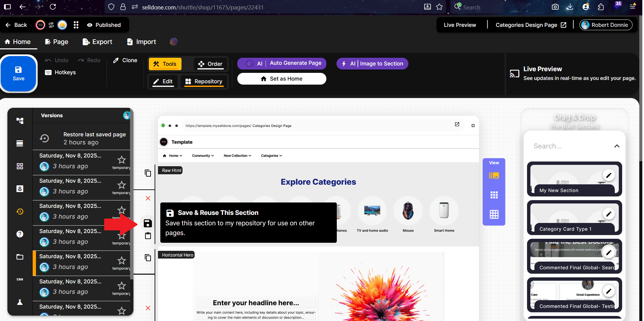Open the apps grid dots icon
The height and width of the screenshot is (321, 644).
[76, 25]
